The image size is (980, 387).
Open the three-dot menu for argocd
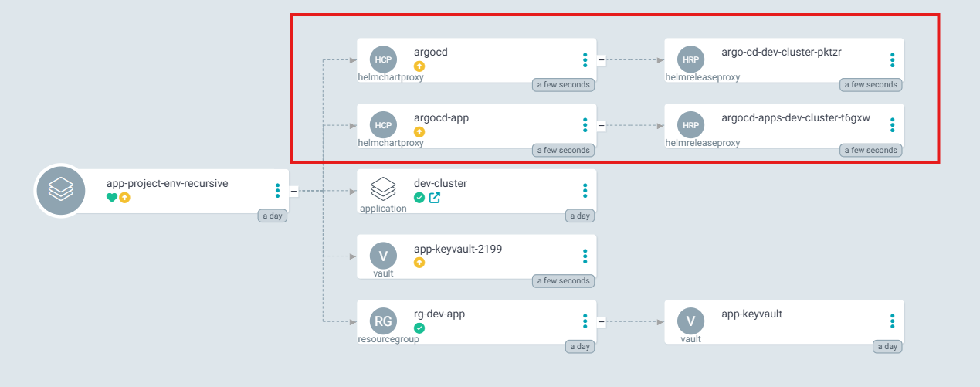pyautogui.click(x=585, y=59)
